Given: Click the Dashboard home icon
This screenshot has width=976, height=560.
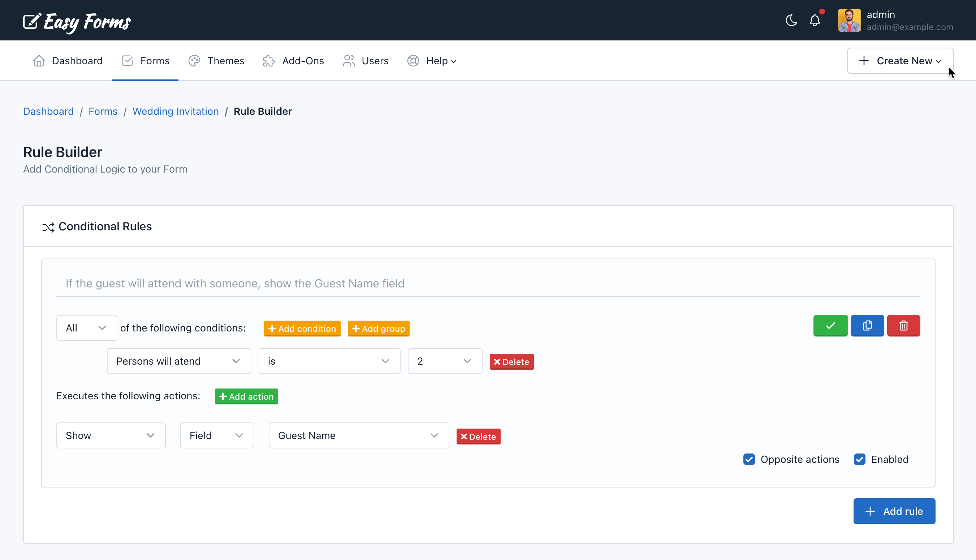Looking at the screenshot, I should point(38,61).
